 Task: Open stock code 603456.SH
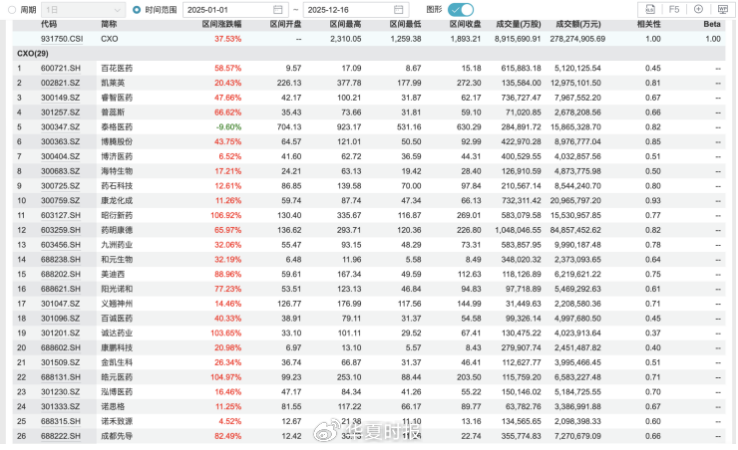pos(61,245)
